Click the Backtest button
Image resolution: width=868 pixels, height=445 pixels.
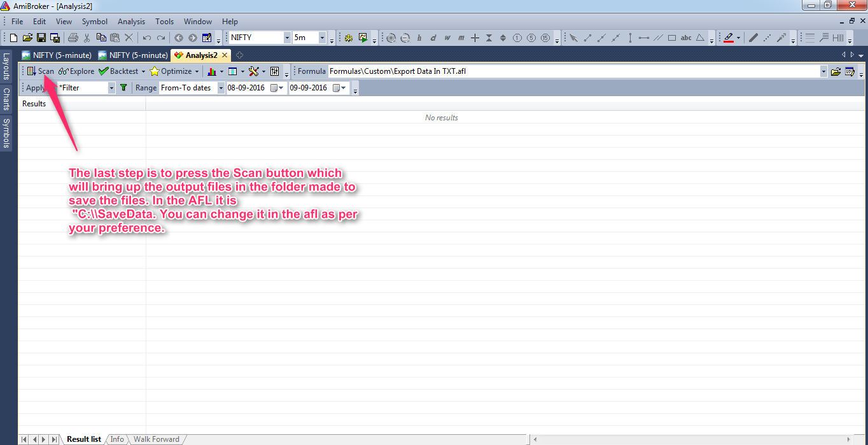tap(119, 71)
